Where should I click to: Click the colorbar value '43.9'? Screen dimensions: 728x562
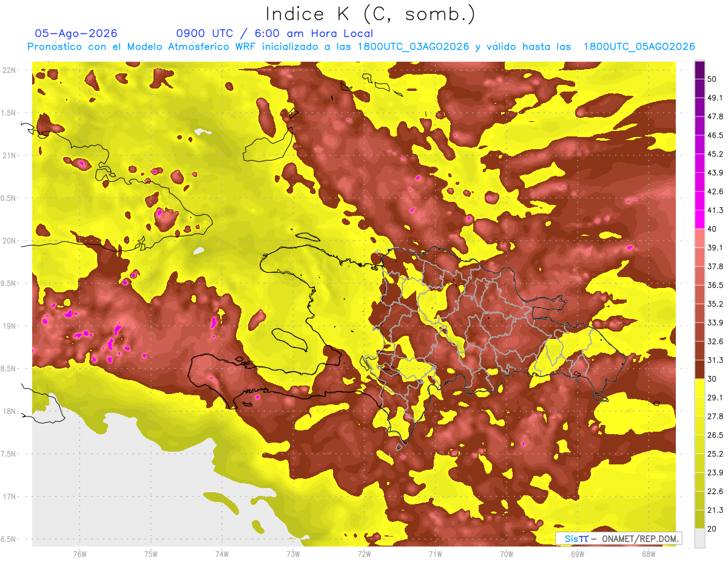(715, 173)
